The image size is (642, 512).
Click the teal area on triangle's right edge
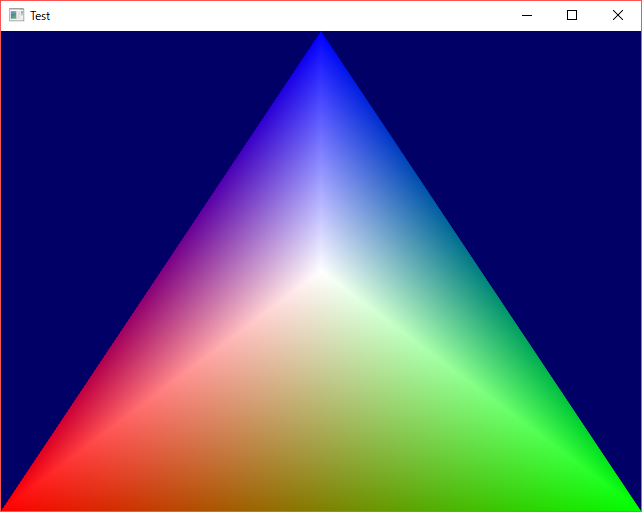[x=450, y=240]
